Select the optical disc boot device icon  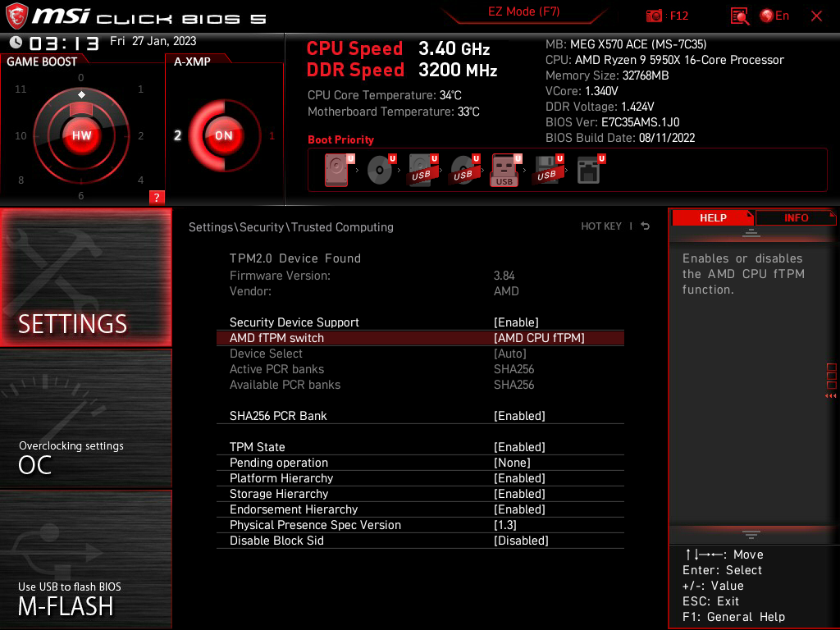point(379,171)
